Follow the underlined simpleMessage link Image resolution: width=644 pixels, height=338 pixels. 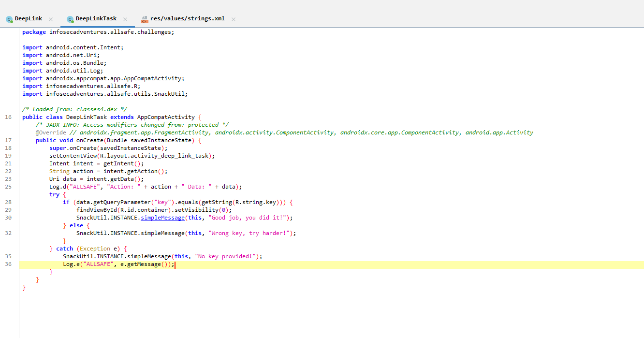click(x=162, y=218)
